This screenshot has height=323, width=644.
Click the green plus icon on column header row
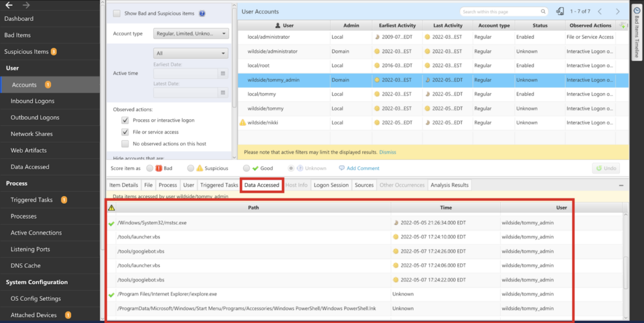622,25
